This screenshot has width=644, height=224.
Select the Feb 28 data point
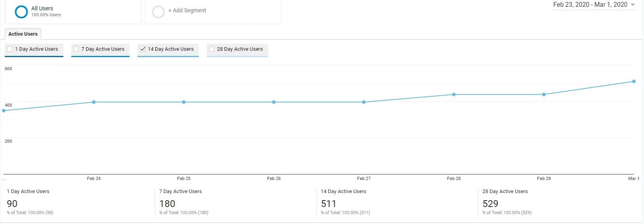point(454,94)
